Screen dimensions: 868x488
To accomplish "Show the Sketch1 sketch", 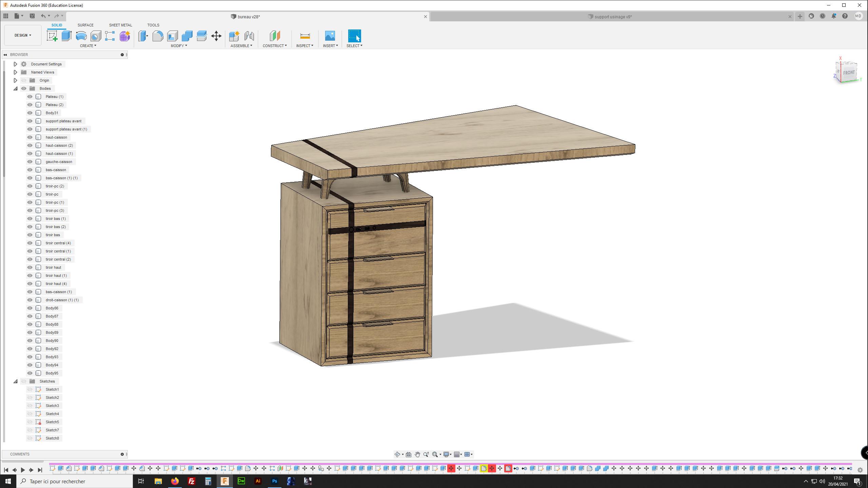I will point(30,389).
